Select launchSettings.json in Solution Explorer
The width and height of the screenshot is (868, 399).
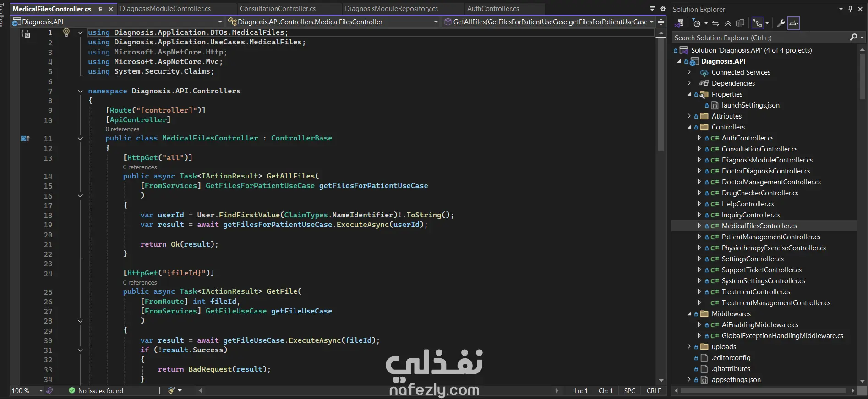tap(750, 105)
